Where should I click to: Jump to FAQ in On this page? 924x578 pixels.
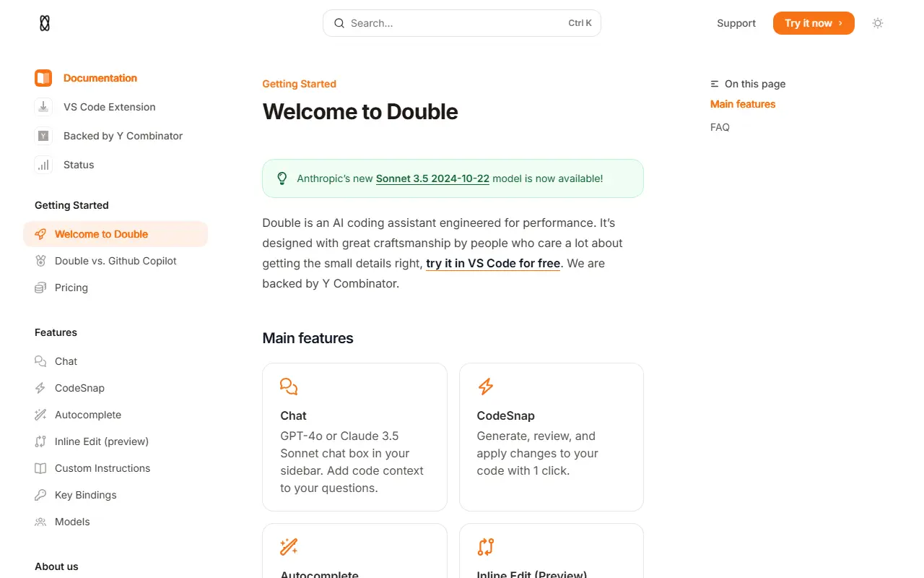coord(720,127)
